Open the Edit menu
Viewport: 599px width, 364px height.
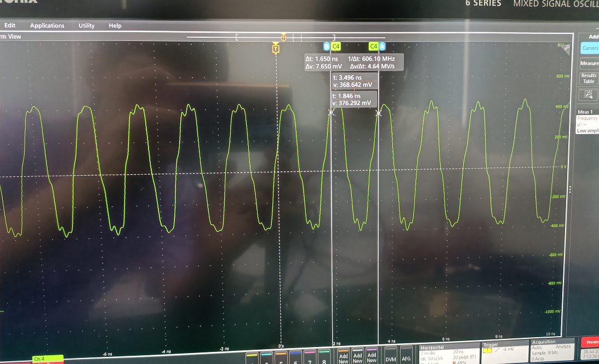pos(10,25)
